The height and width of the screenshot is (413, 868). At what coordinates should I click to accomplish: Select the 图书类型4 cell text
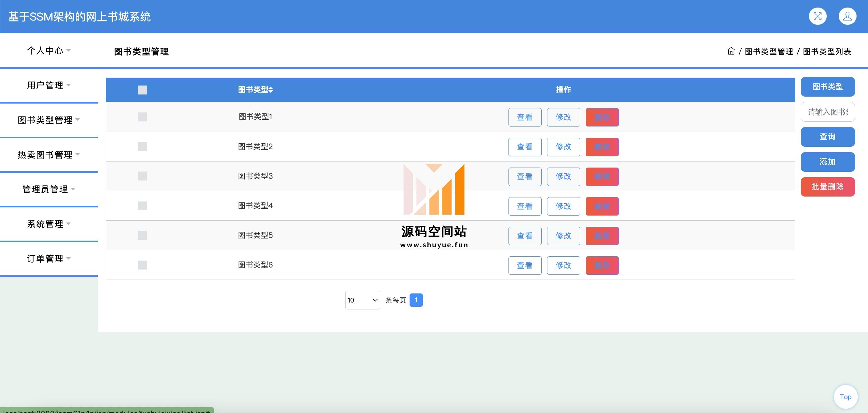tap(255, 206)
